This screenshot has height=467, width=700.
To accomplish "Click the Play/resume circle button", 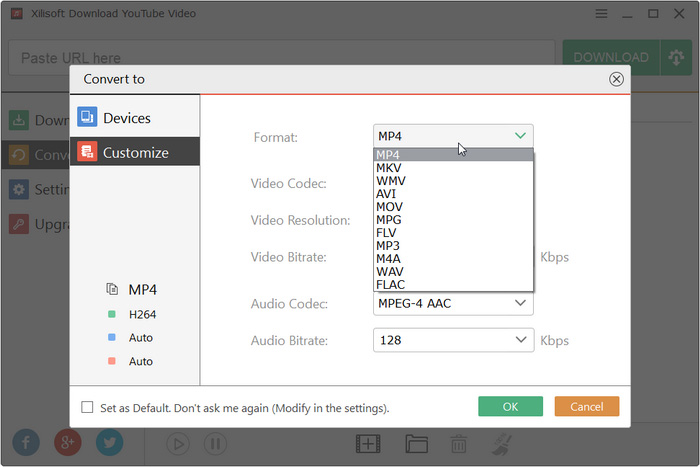I will coord(178,444).
